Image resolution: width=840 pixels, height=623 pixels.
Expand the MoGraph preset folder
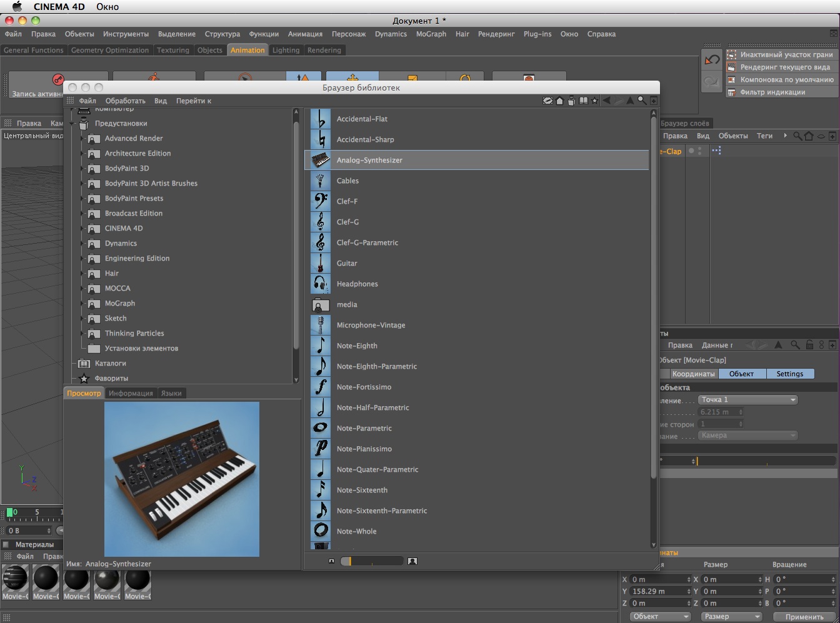pos(82,303)
